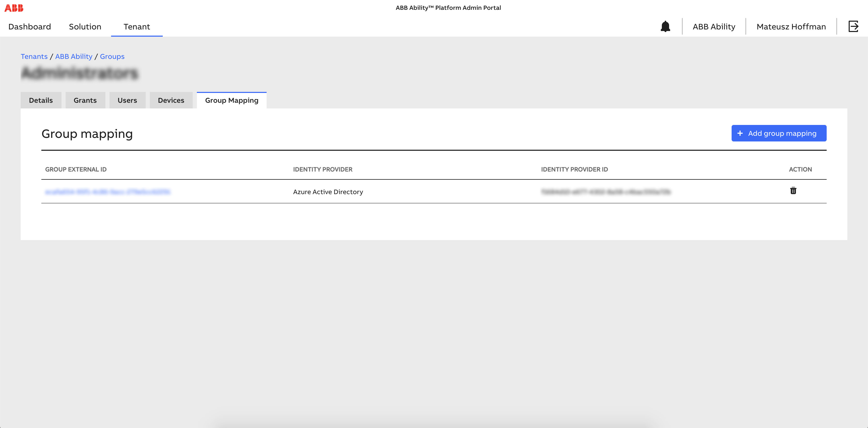Click the ABB logo
Screen dimensions: 868x428
click(14, 8)
